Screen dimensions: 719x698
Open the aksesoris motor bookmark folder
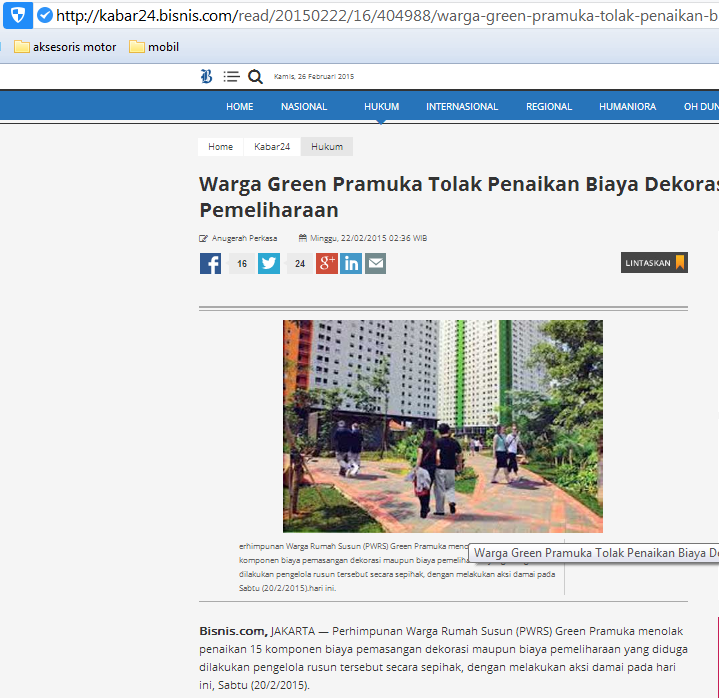point(65,47)
